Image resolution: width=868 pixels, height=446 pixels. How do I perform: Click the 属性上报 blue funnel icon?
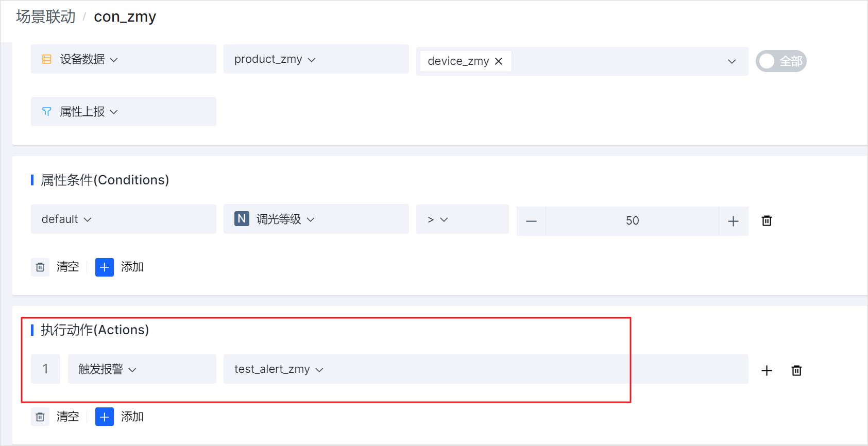(47, 112)
